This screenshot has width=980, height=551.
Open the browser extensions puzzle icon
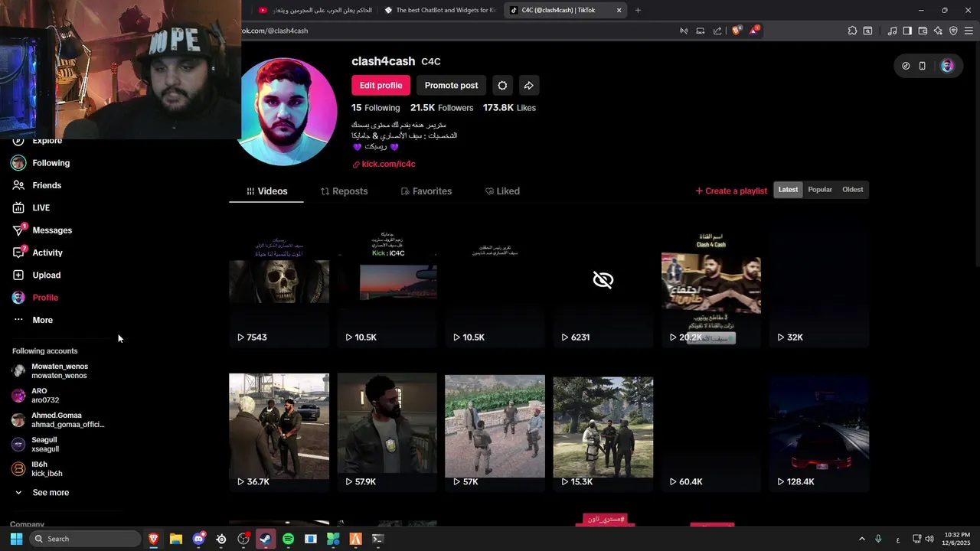pyautogui.click(x=852, y=31)
